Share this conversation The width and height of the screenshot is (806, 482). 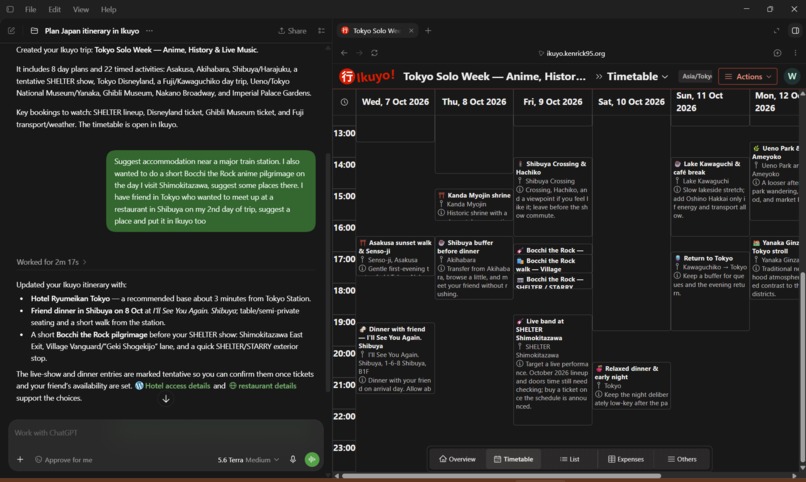[292, 31]
